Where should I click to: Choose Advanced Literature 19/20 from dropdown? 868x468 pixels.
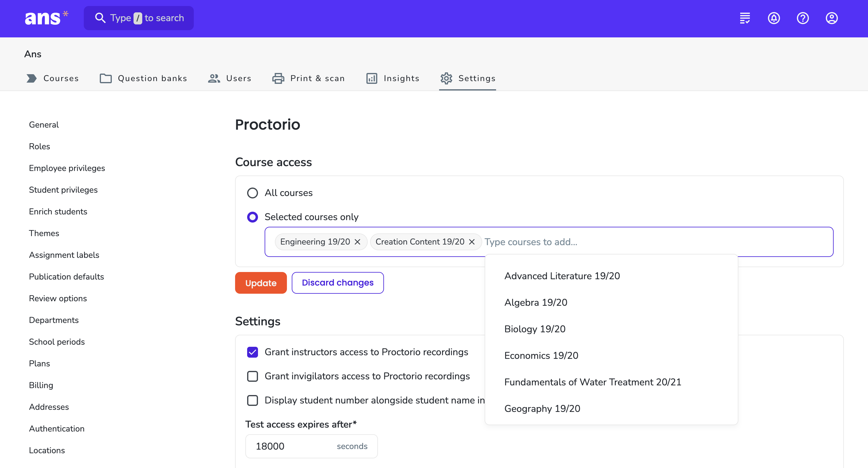[x=611, y=276]
